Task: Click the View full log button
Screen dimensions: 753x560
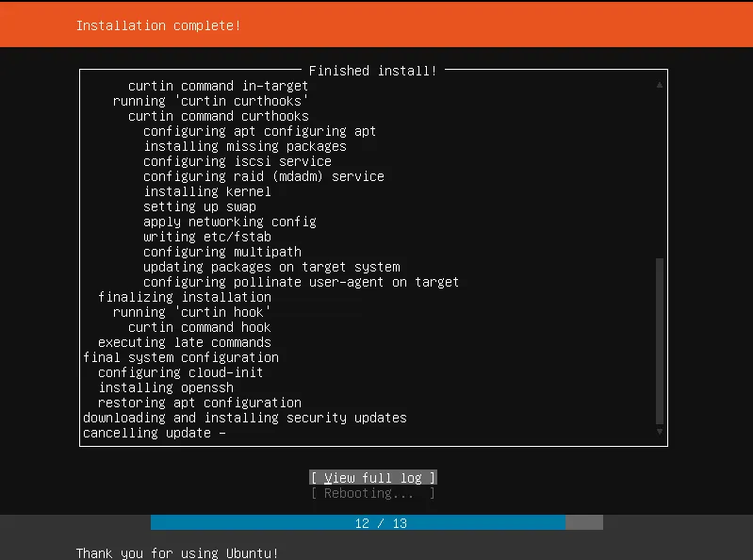Action: [373, 478]
